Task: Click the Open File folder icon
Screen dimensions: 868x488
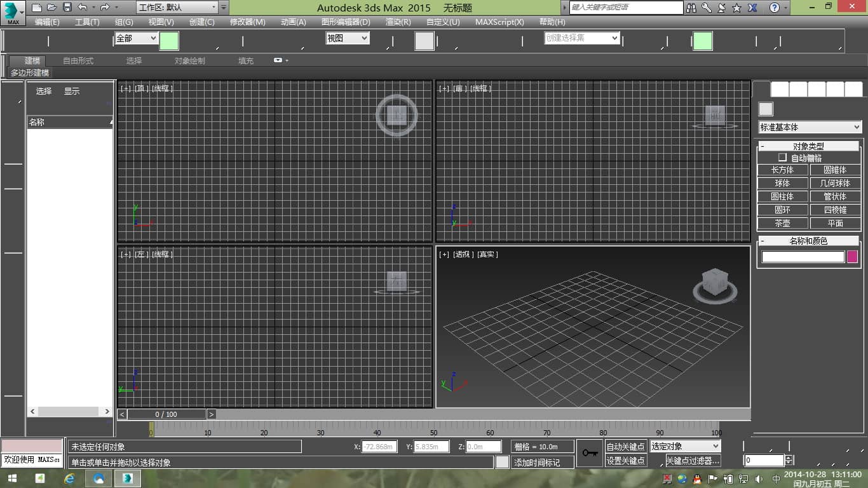Action: tap(52, 8)
